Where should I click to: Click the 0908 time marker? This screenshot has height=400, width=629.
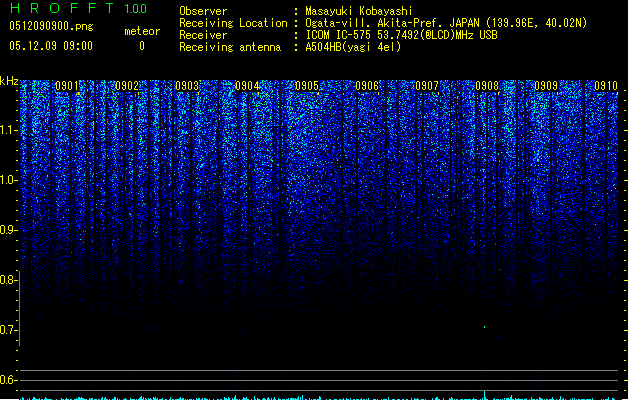487,86
